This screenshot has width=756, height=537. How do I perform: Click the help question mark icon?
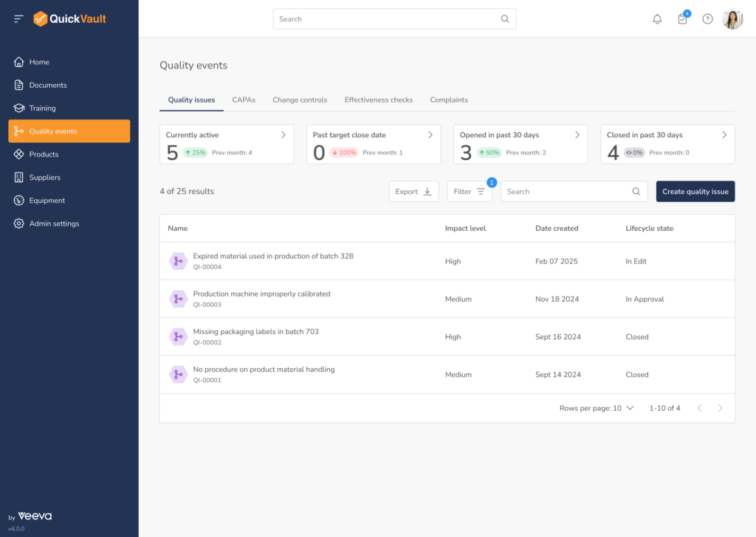click(x=707, y=19)
